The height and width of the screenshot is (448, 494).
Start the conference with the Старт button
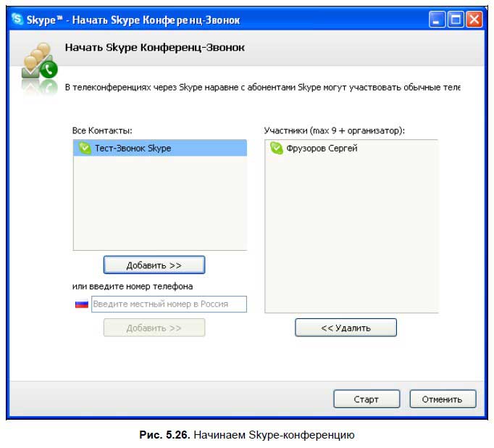(x=366, y=399)
